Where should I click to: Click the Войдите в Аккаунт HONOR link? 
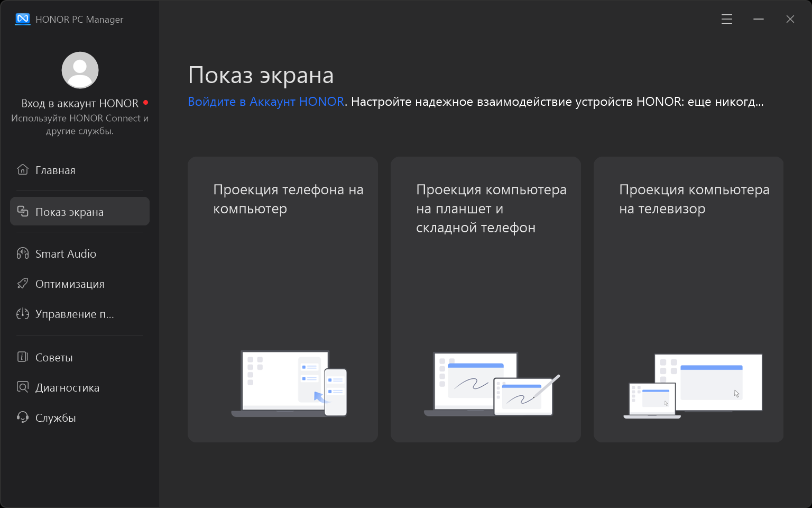[x=266, y=102]
